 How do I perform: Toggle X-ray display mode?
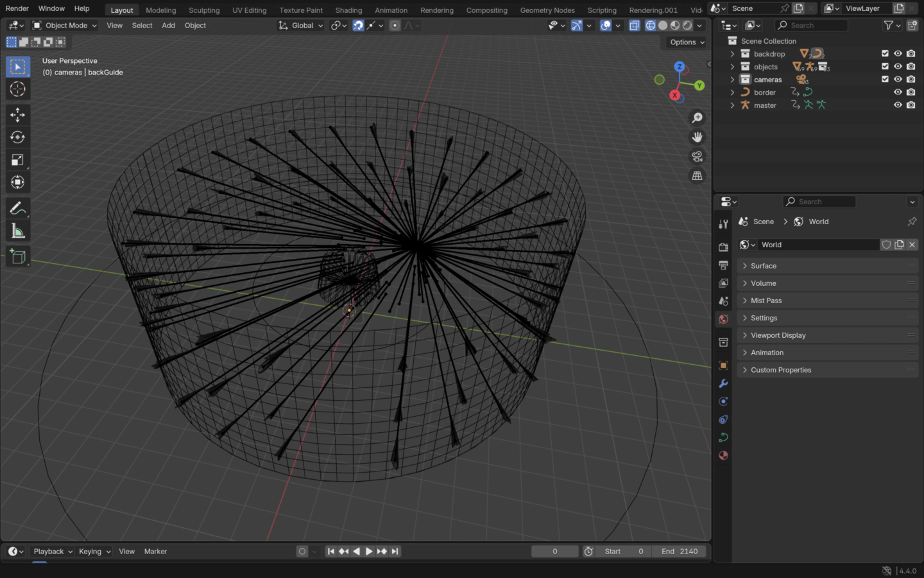634,26
